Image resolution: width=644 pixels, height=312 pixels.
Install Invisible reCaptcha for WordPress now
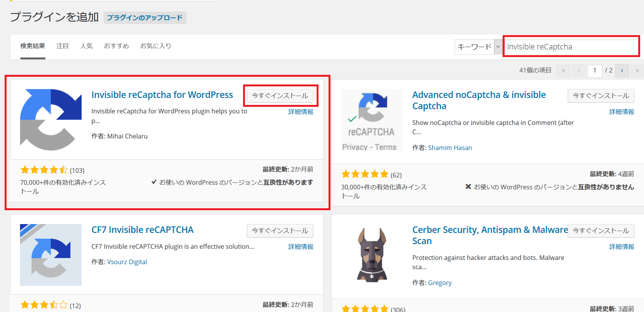[x=280, y=96]
